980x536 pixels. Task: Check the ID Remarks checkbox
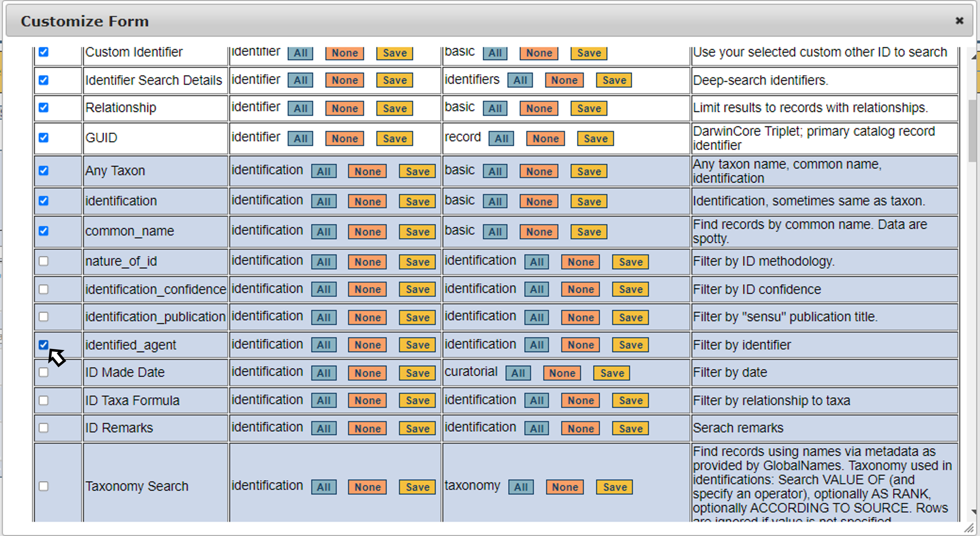[x=44, y=428]
